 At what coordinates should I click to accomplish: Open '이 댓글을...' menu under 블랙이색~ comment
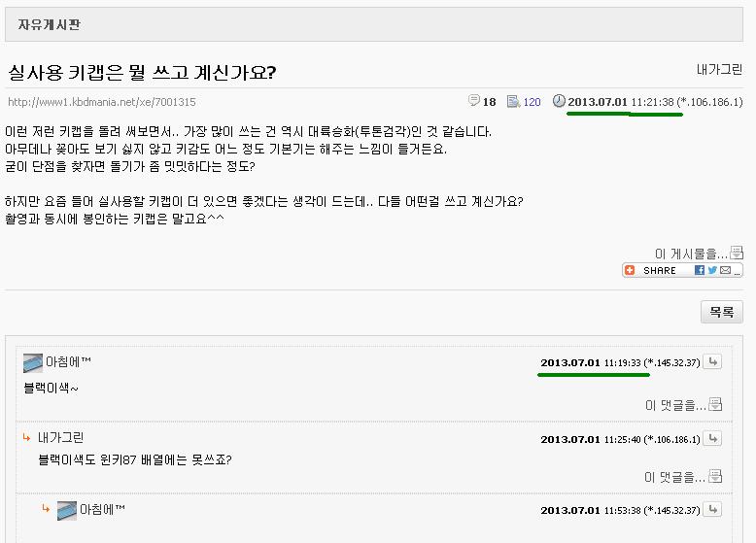[684, 405]
